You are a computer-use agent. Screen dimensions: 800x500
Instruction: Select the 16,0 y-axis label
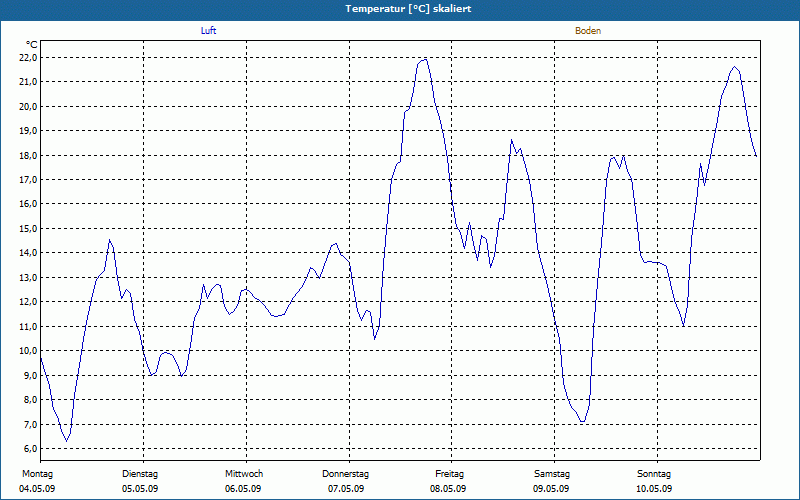28,204
